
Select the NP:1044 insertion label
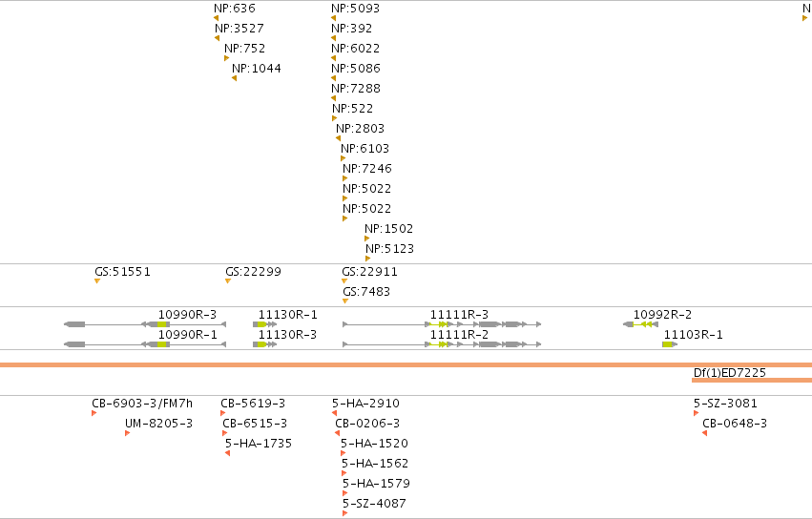tap(257, 69)
